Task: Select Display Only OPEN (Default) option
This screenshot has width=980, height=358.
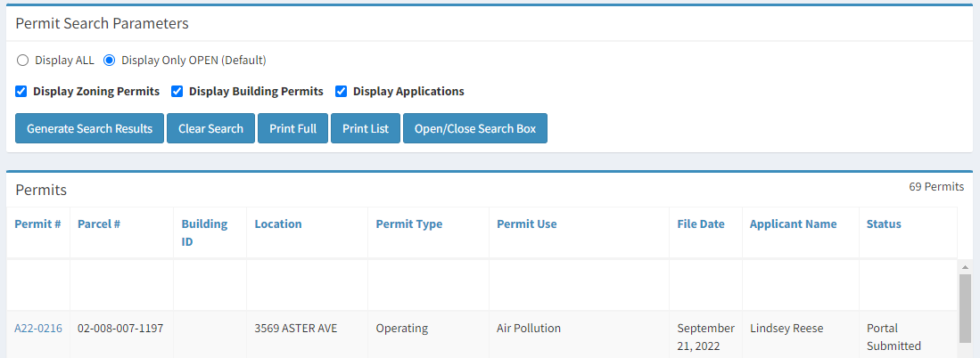Action: (110, 61)
